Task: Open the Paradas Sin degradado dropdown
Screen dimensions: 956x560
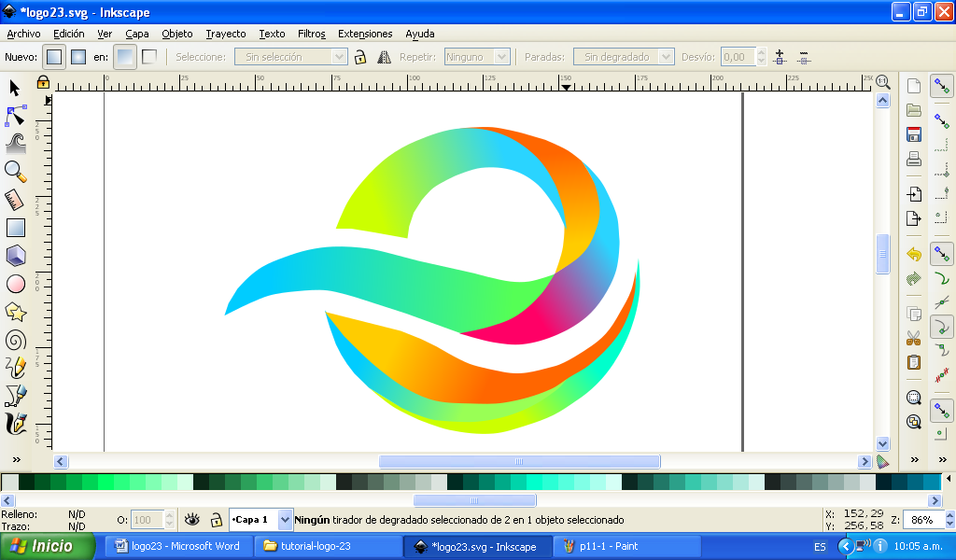Action: point(624,57)
